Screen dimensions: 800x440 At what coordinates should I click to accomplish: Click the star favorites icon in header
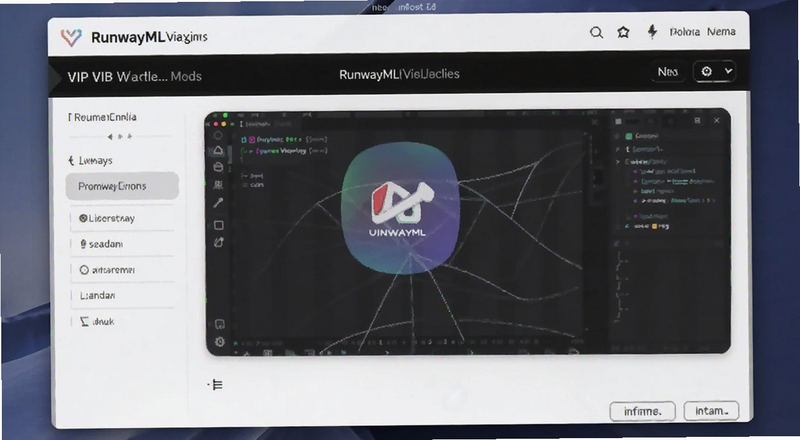pyautogui.click(x=623, y=33)
